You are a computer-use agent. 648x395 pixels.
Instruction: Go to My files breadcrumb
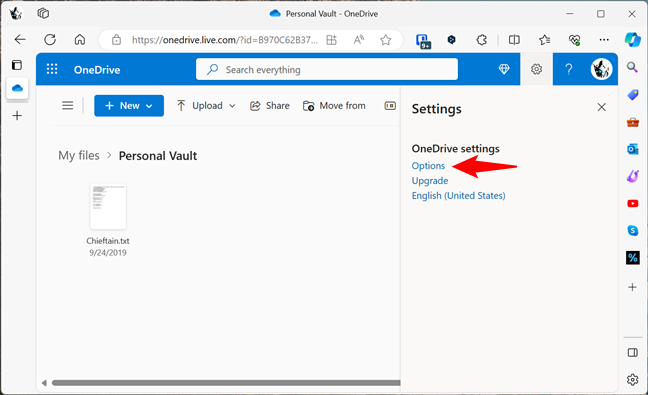pos(79,156)
